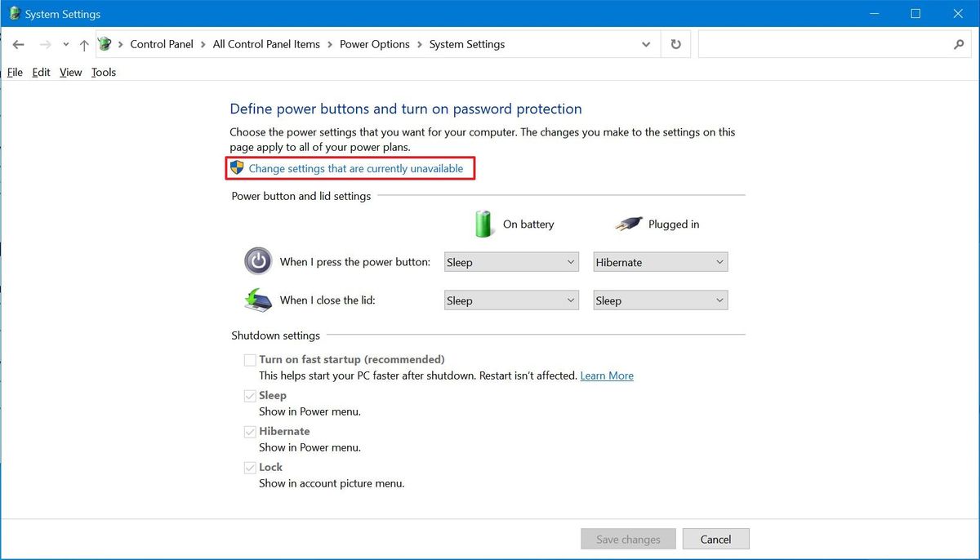Click the refresh icon in address bar
The width and height of the screenshot is (980, 560).
click(x=675, y=44)
